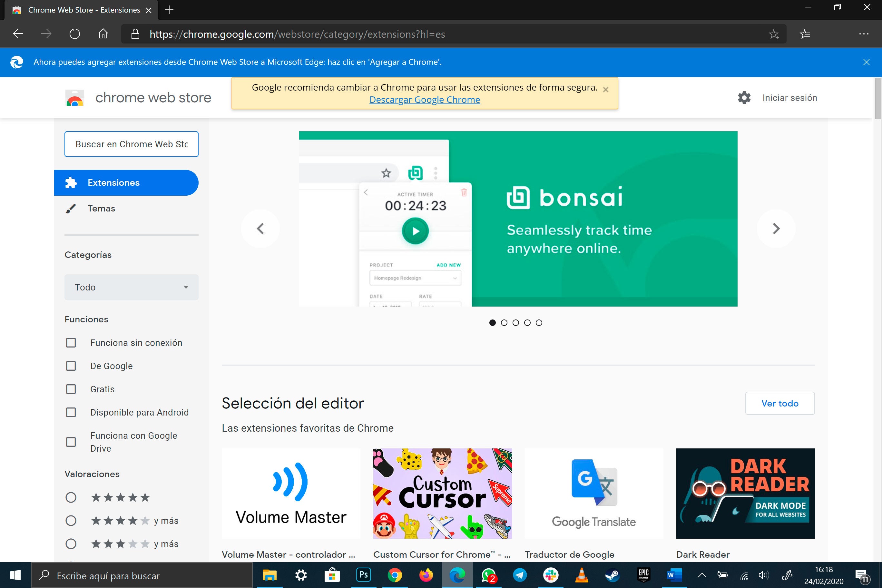Select three stars y más rating

(71, 544)
